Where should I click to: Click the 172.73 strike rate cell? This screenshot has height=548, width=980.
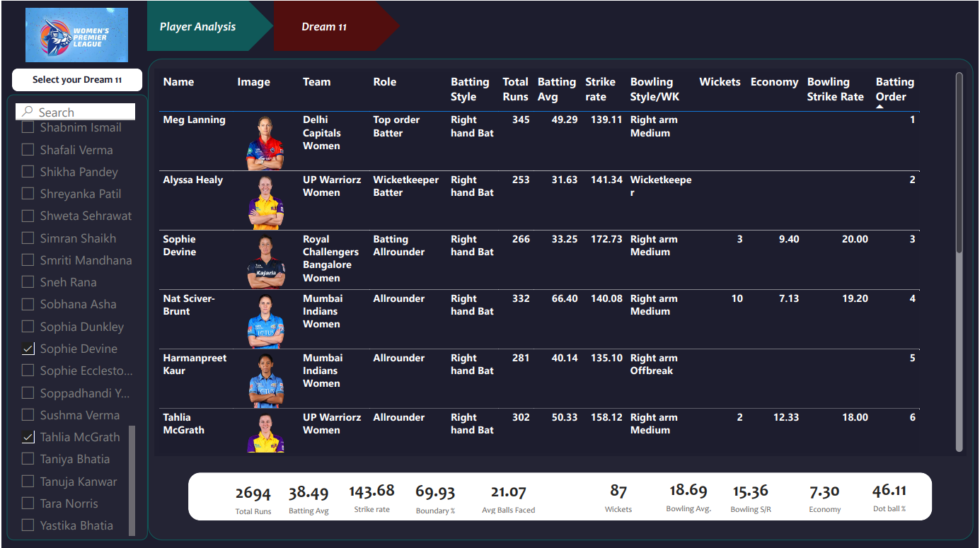click(x=606, y=239)
